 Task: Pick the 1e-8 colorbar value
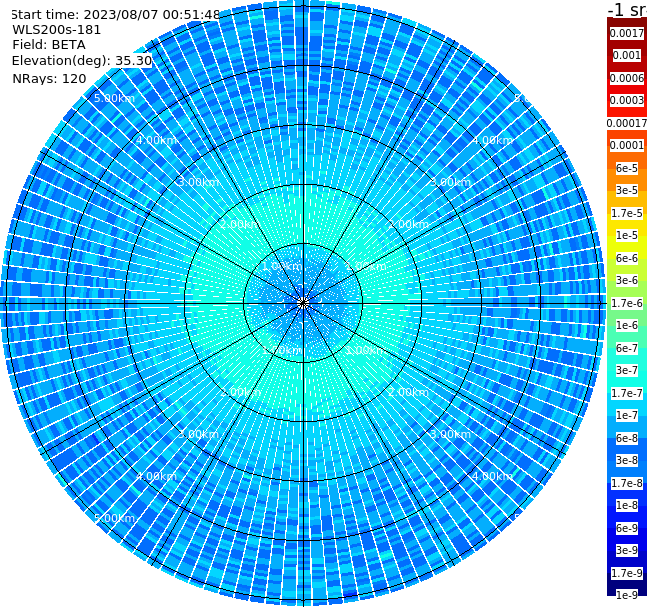coord(627,505)
